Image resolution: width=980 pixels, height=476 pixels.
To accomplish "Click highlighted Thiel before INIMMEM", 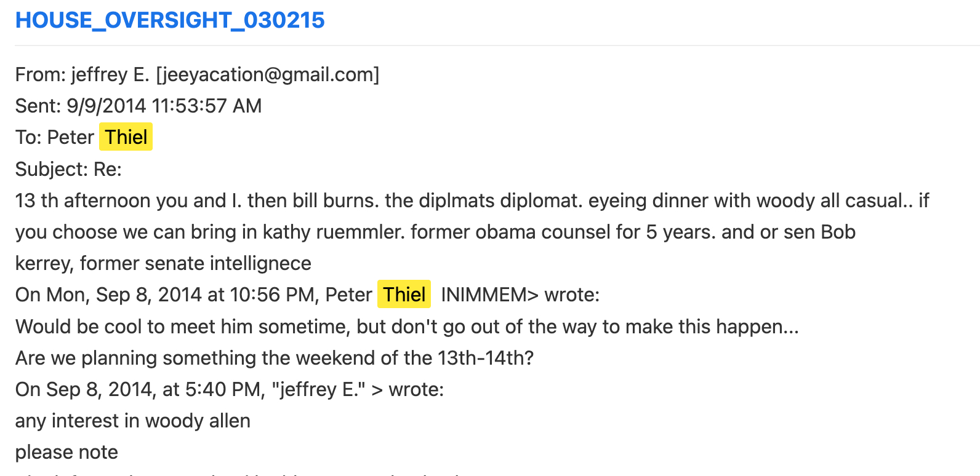I will (x=404, y=295).
